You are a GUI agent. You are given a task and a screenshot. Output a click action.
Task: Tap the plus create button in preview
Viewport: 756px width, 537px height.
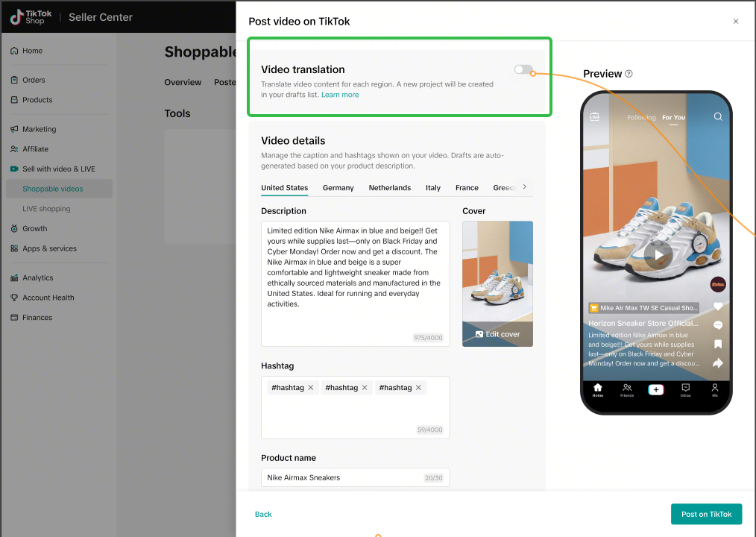tap(655, 389)
